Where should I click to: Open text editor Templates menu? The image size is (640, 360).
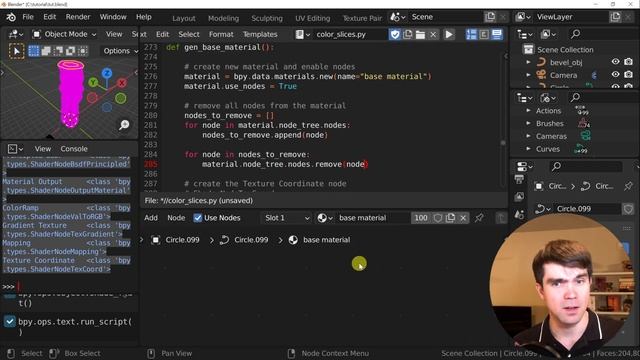pos(260,34)
